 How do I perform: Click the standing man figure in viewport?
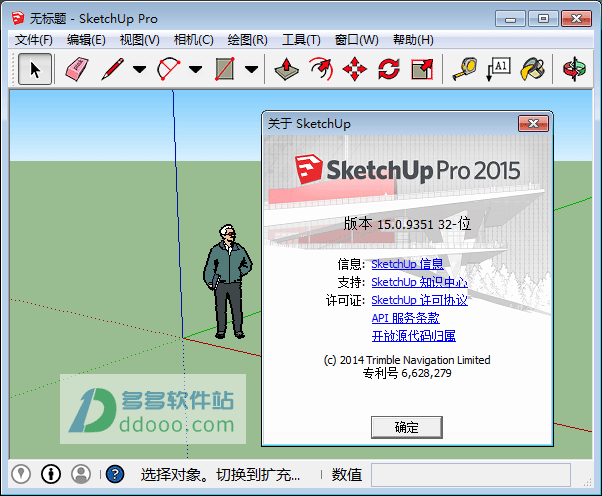[227, 281]
